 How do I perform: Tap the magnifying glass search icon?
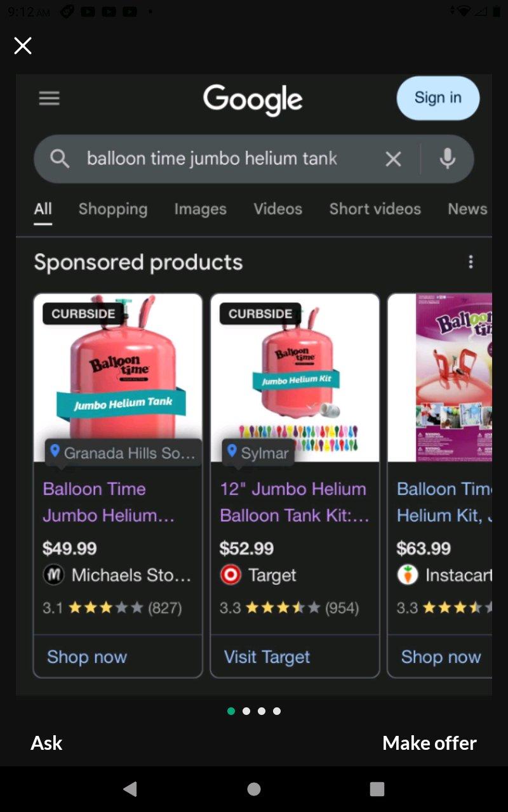60,159
